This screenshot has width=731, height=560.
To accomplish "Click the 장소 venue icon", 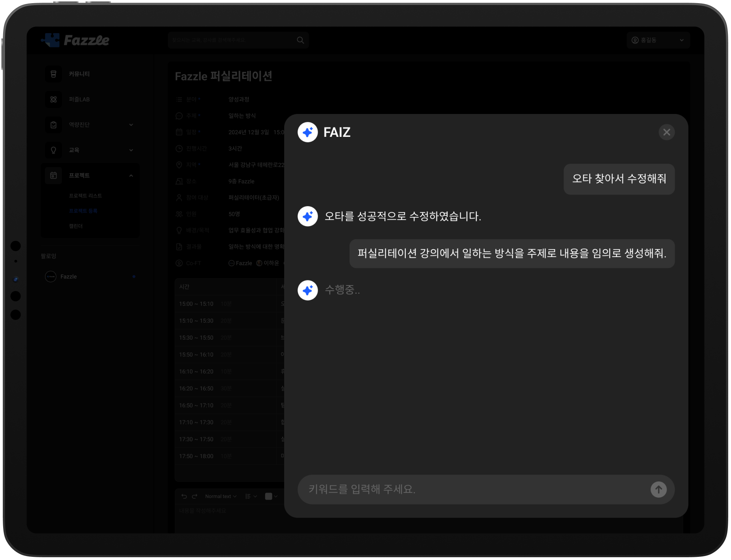I will [x=179, y=181].
